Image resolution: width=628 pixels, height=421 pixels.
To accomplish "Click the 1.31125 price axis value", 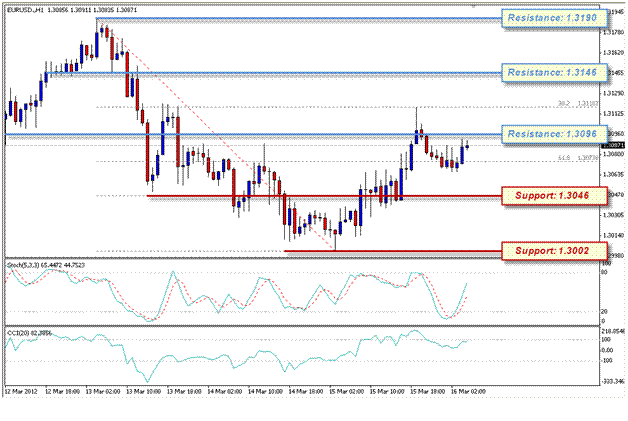I will tap(614, 114).
